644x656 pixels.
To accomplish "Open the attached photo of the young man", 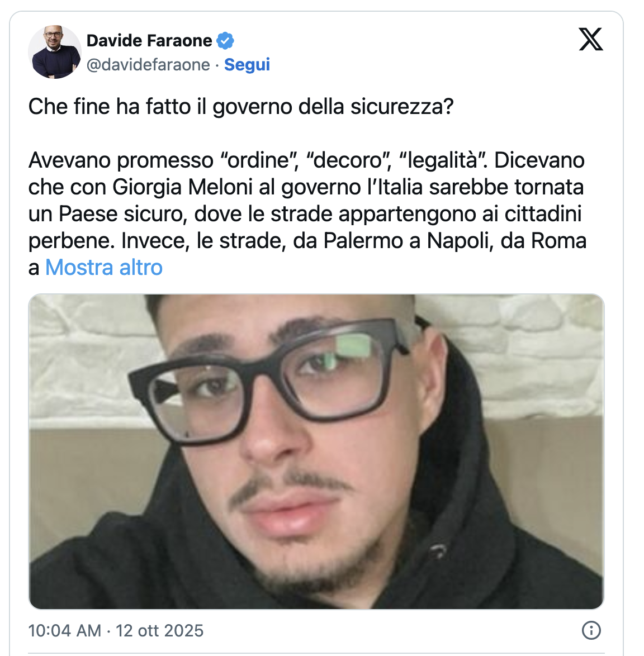I will [x=316, y=451].
